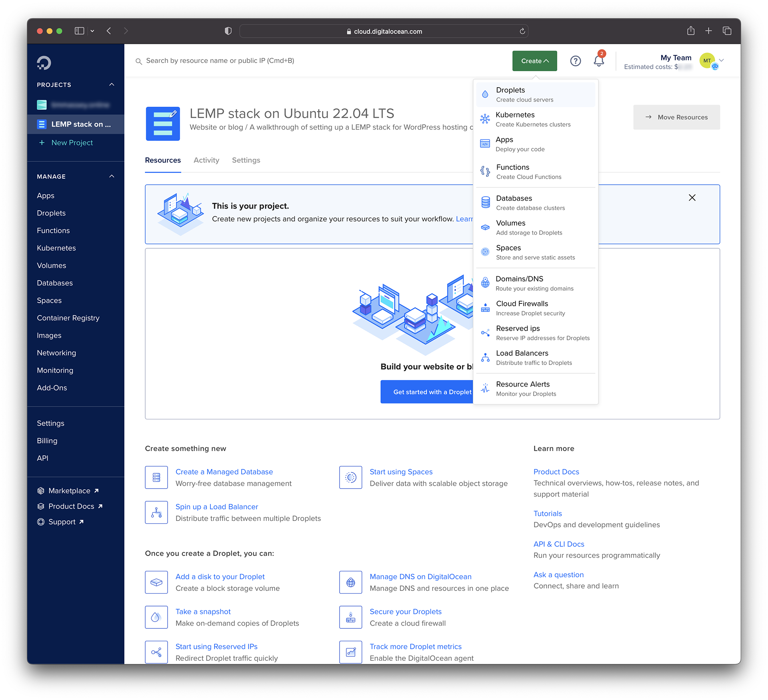768x700 pixels.
Task: Click the Kubernetes wheel icon in Create menu
Action: tap(485, 119)
